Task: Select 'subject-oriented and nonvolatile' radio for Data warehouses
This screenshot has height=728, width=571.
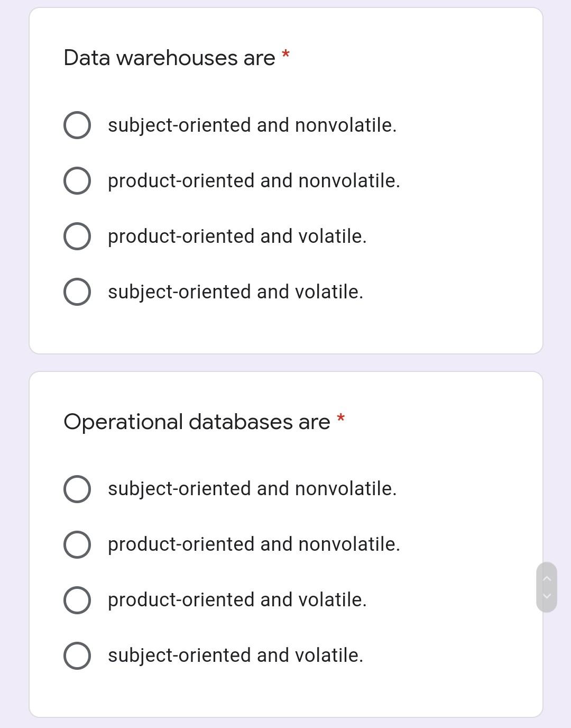Action: click(x=77, y=125)
